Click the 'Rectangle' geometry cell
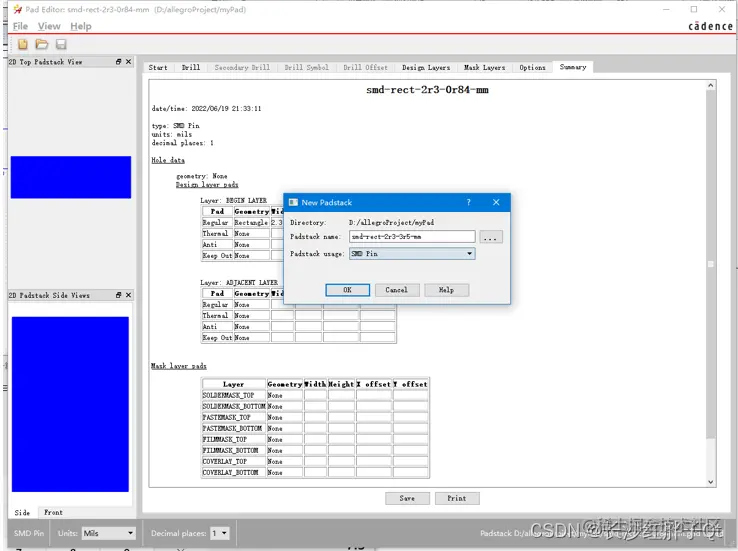Viewport: 738px width, 551px height. [251, 223]
